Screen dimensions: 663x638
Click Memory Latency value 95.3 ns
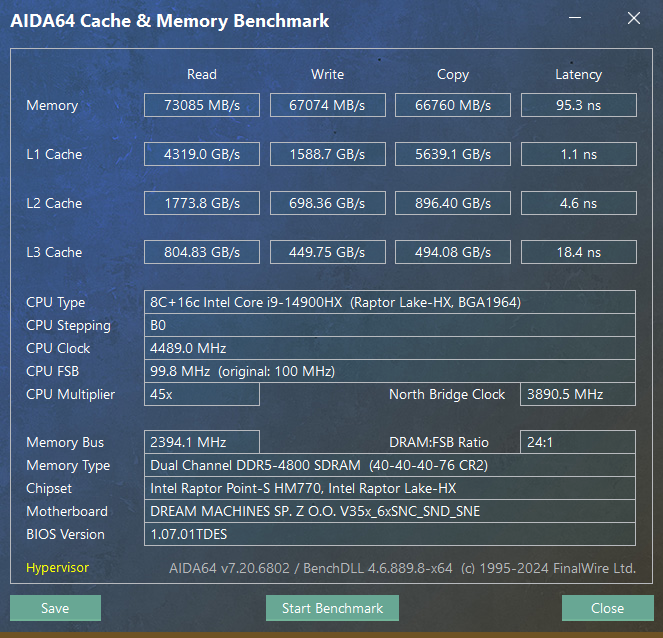tap(579, 105)
